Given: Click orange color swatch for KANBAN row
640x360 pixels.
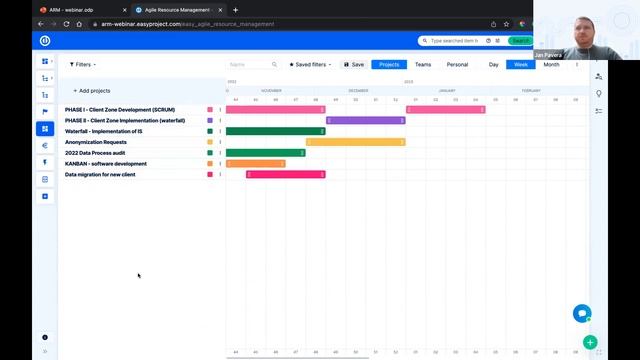Looking at the screenshot, I should [210, 164].
